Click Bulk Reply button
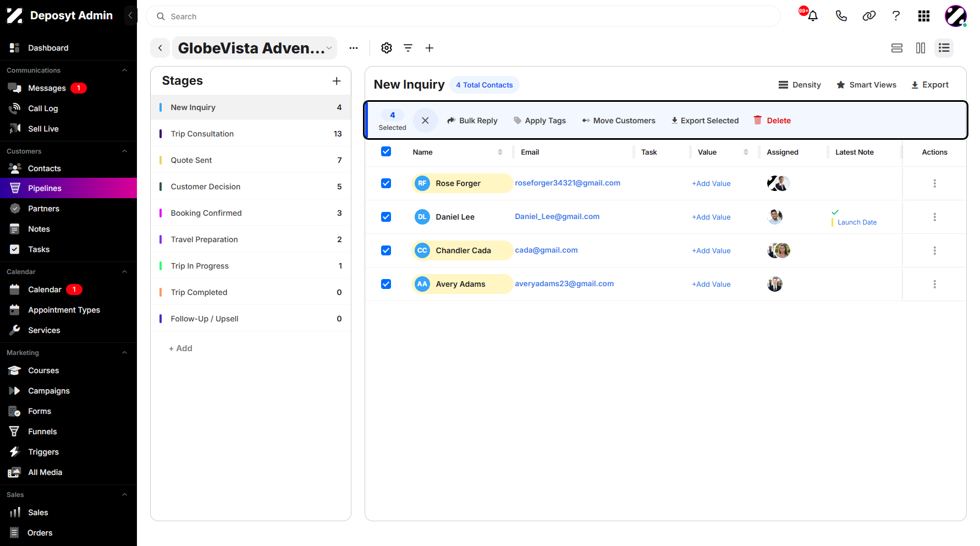This screenshot has width=980, height=546. coord(472,121)
